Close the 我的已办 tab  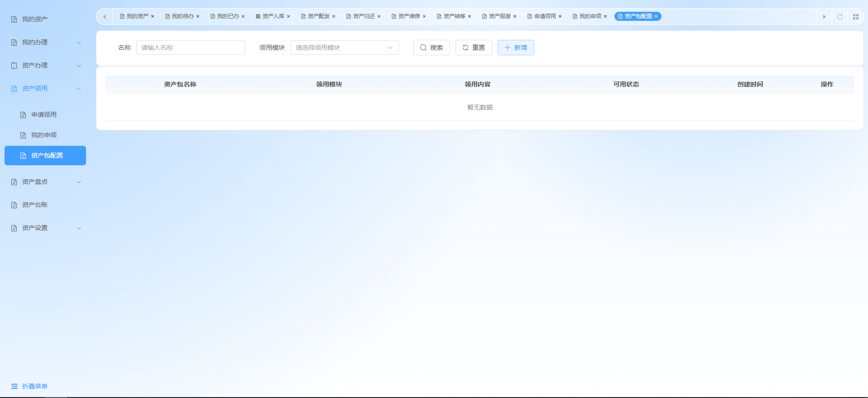[243, 17]
